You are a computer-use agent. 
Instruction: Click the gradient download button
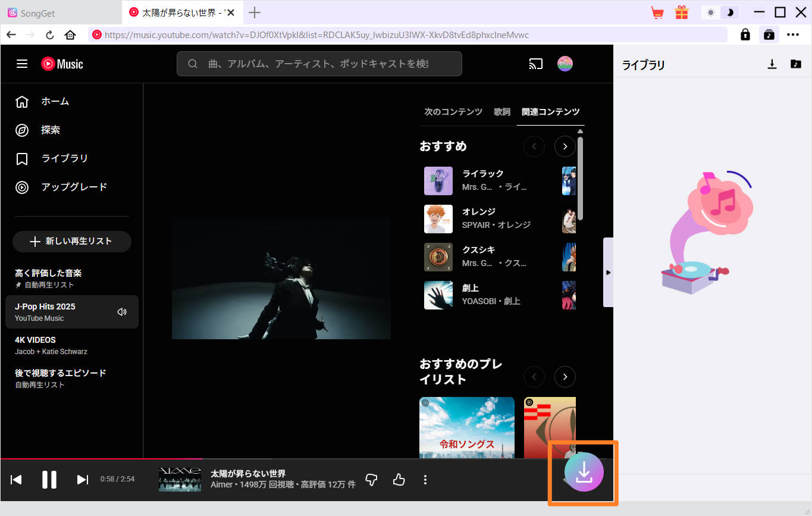coord(584,471)
